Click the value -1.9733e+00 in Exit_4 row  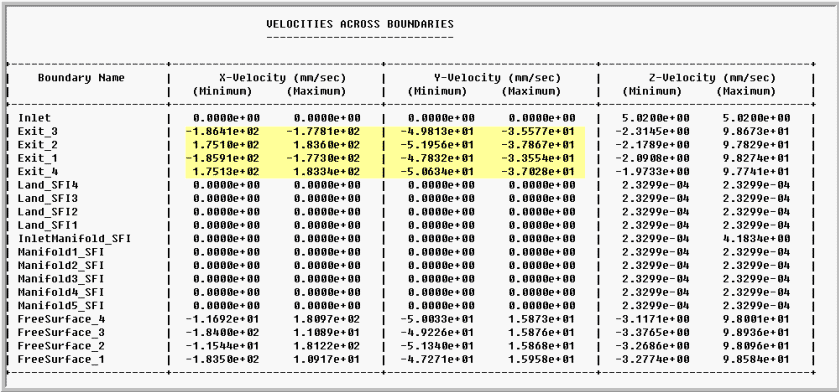(x=652, y=172)
